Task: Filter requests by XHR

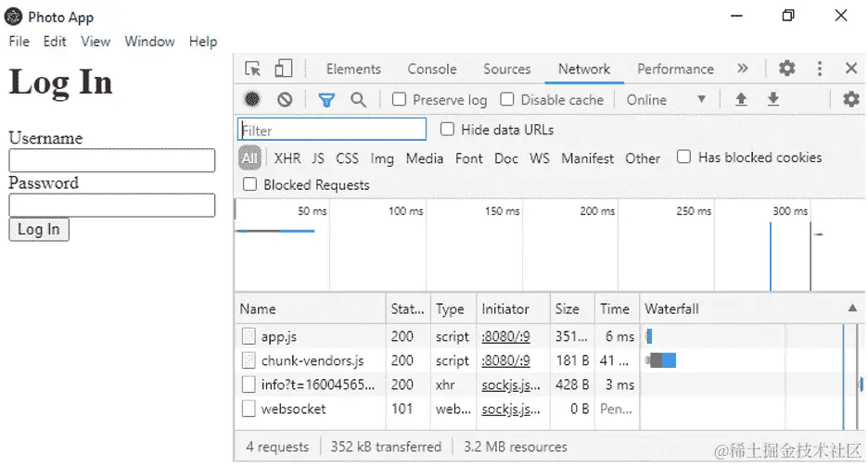Action: (x=287, y=158)
